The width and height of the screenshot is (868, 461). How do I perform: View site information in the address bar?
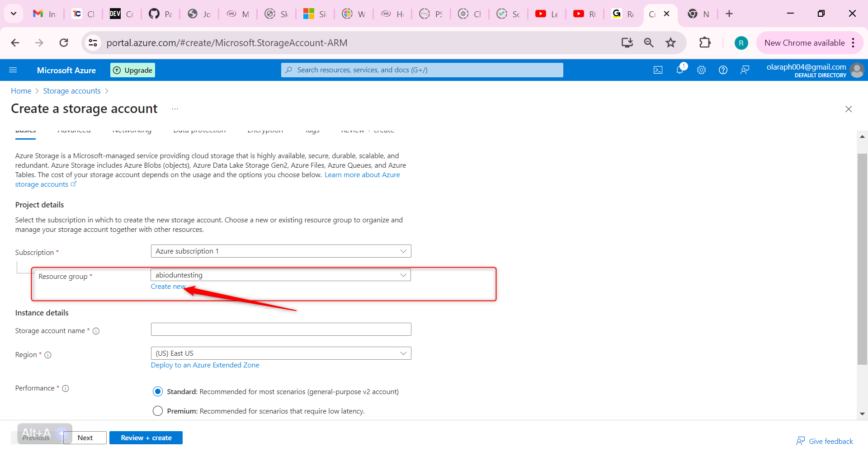tap(93, 43)
